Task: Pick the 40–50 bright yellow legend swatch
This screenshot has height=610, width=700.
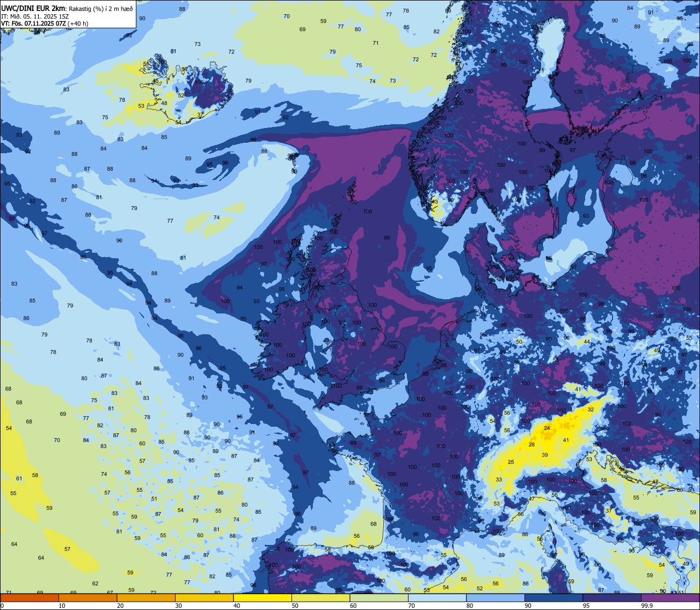Action: pyautogui.click(x=262, y=597)
